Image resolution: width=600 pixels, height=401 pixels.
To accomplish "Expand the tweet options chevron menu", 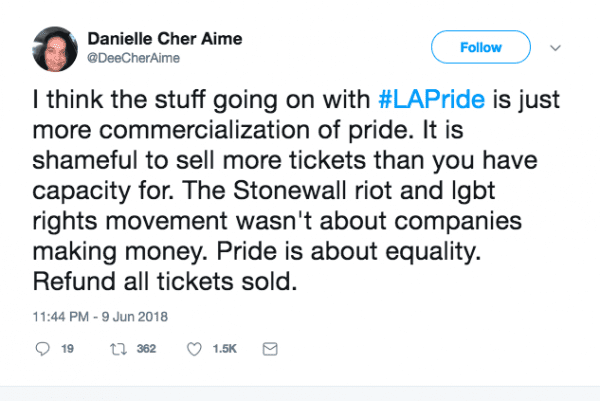I will (x=555, y=48).
